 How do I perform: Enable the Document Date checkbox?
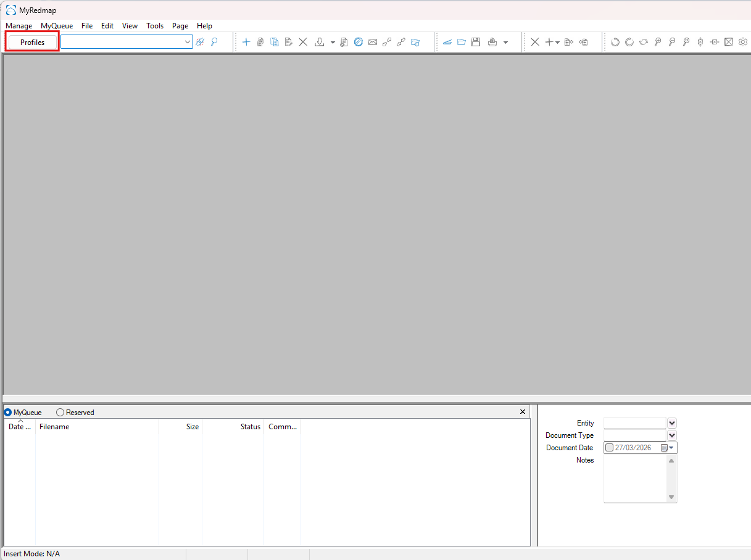(x=610, y=448)
